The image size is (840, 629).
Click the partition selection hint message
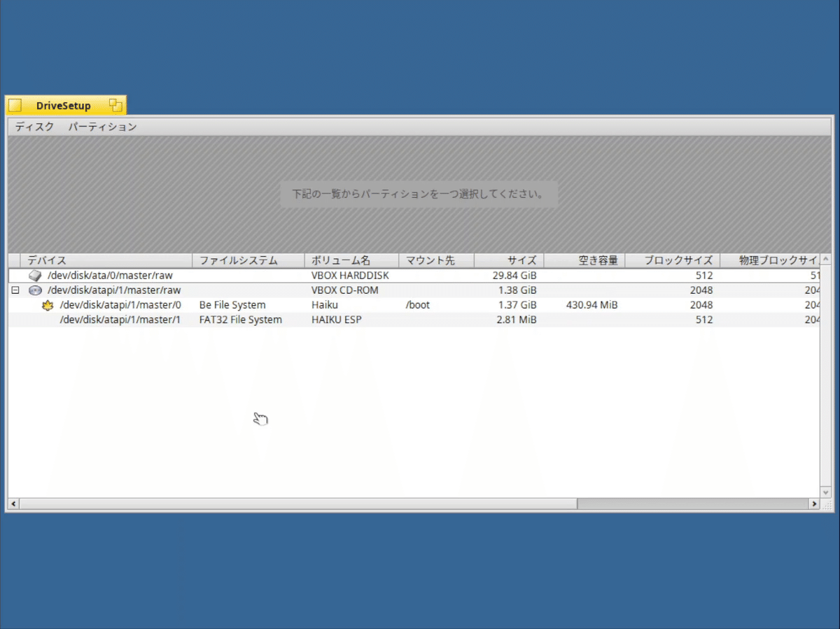click(419, 194)
